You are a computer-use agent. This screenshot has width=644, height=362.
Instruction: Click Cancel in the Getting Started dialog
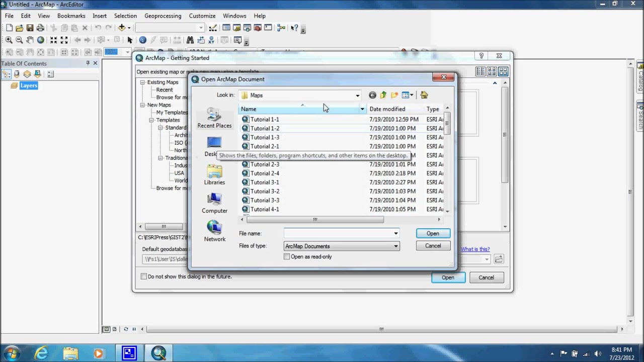[x=486, y=278]
